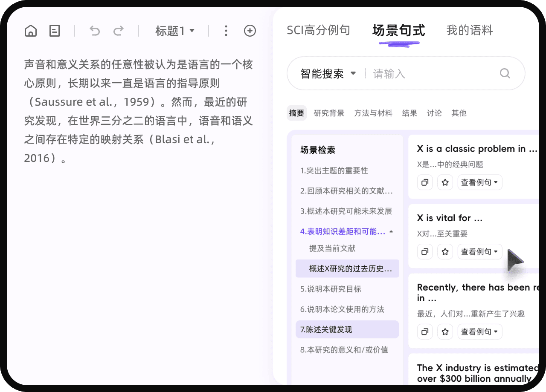
Task: Open the three-dot more options menu
Action: tap(226, 31)
